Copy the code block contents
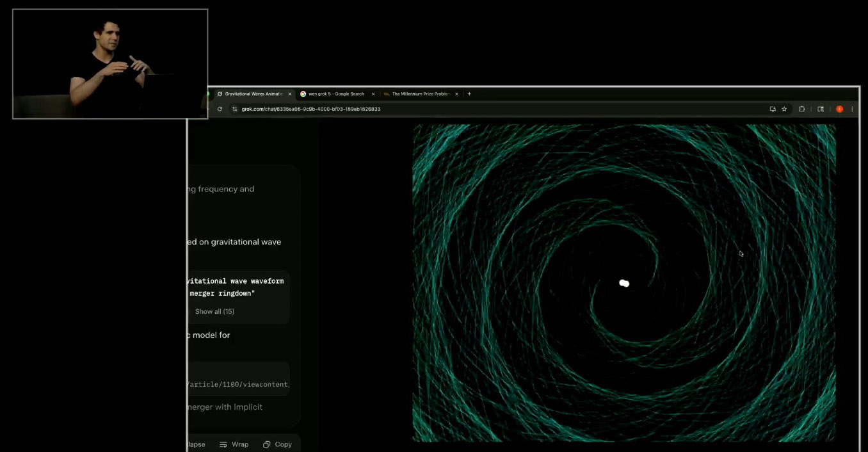868x452 pixels. pos(277,444)
